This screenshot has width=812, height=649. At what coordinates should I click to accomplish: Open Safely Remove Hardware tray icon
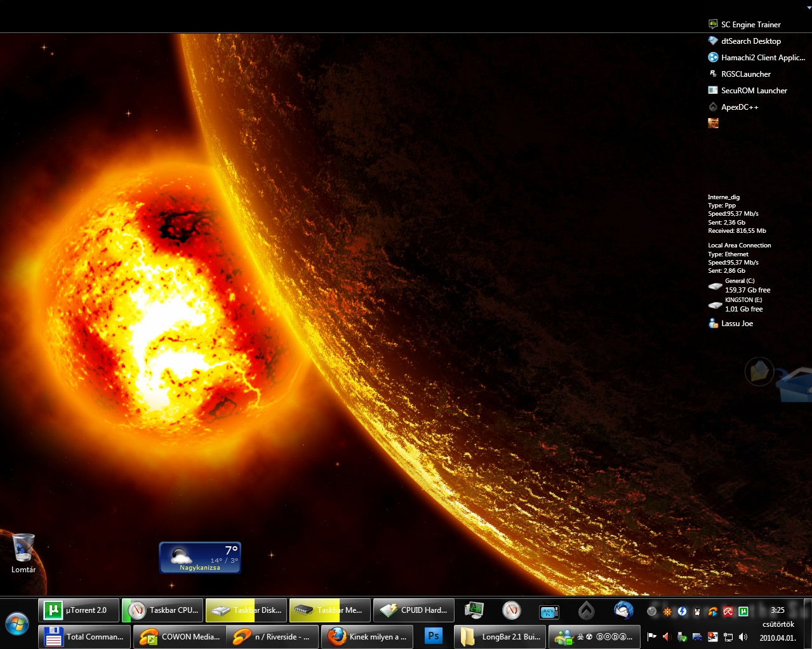click(x=682, y=637)
